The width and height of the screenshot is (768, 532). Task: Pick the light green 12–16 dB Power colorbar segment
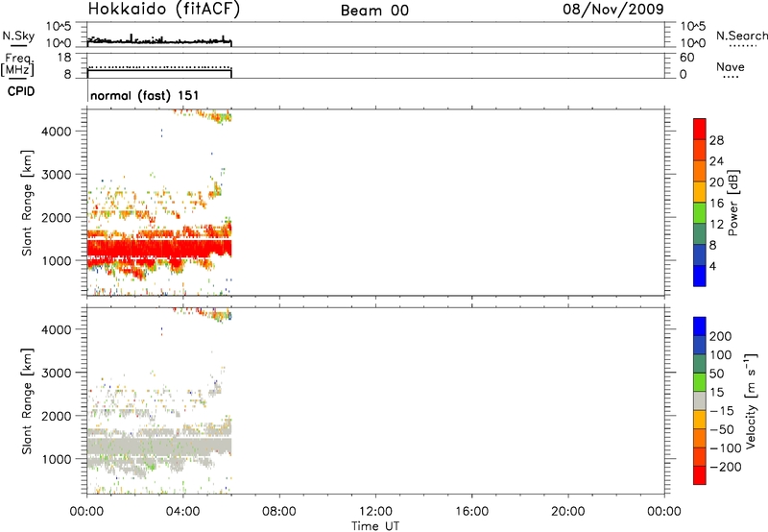[700, 212]
